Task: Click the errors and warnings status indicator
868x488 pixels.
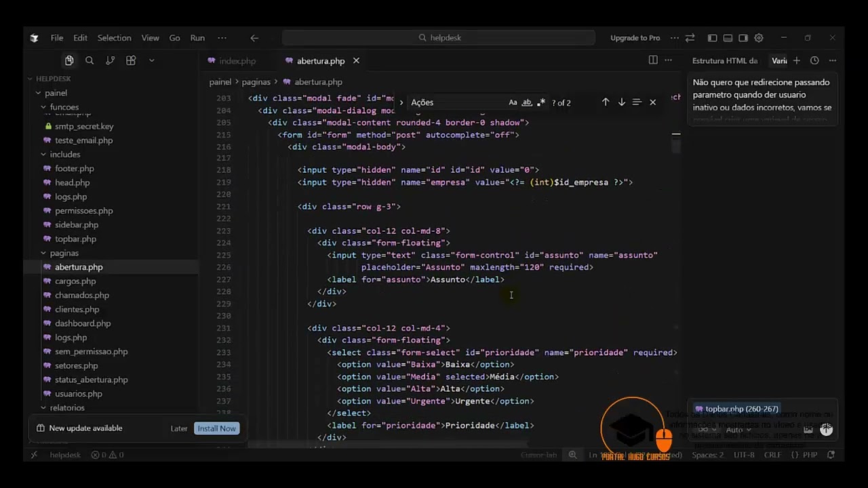Action: [x=107, y=455]
